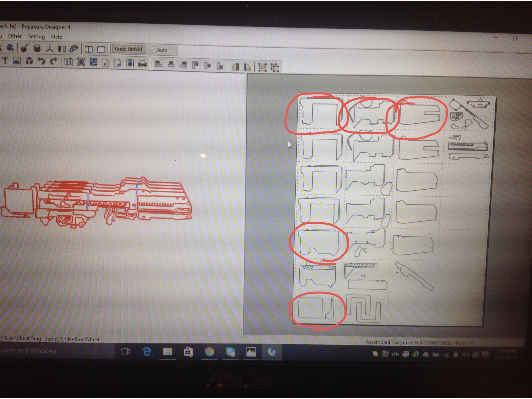Click the group parts icon
The image size is (532, 399).
click(x=262, y=68)
